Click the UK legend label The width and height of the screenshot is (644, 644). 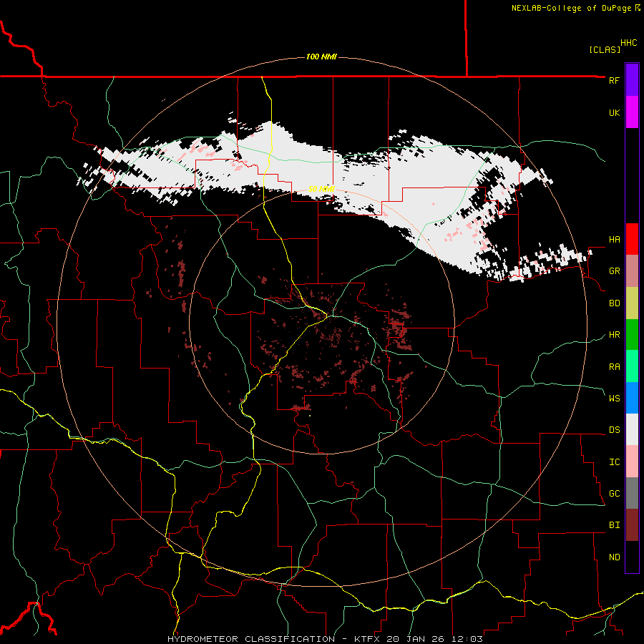[614, 112]
